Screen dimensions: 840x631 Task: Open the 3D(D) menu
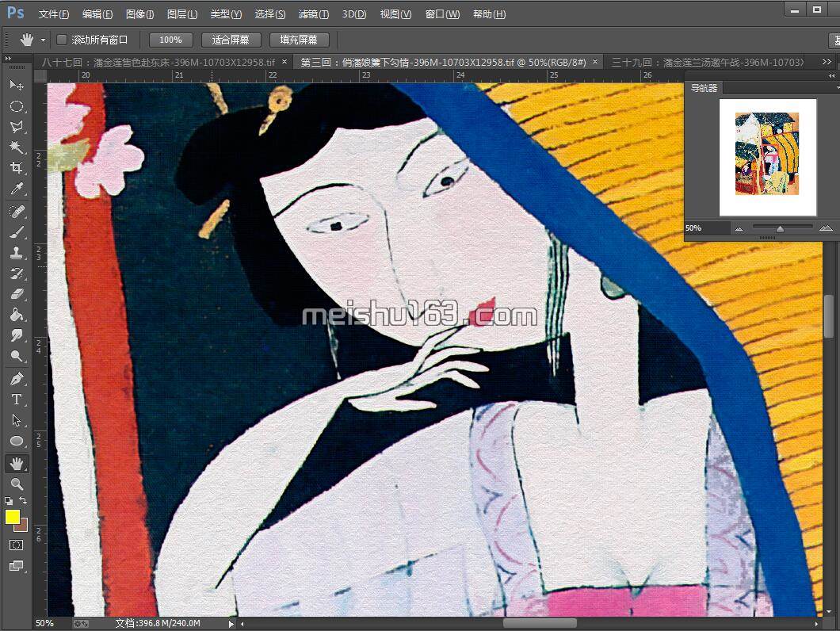(354, 14)
